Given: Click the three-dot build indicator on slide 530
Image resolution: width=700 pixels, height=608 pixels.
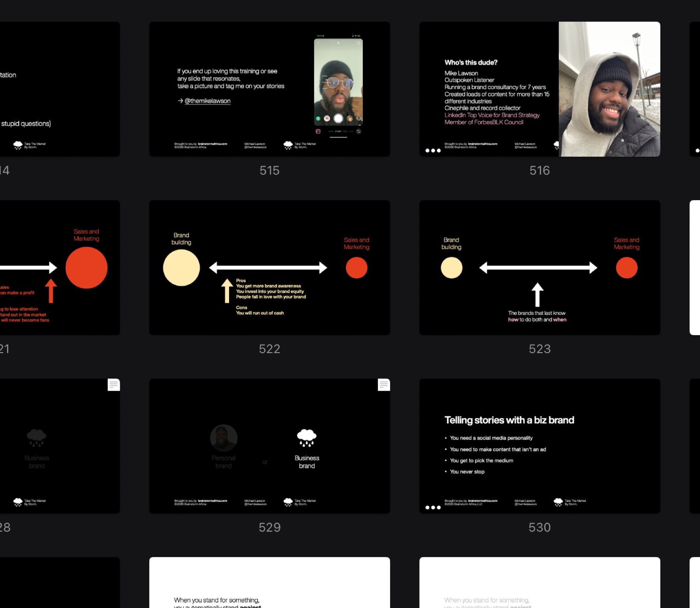Looking at the screenshot, I should pyautogui.click(x=433, y=507).
